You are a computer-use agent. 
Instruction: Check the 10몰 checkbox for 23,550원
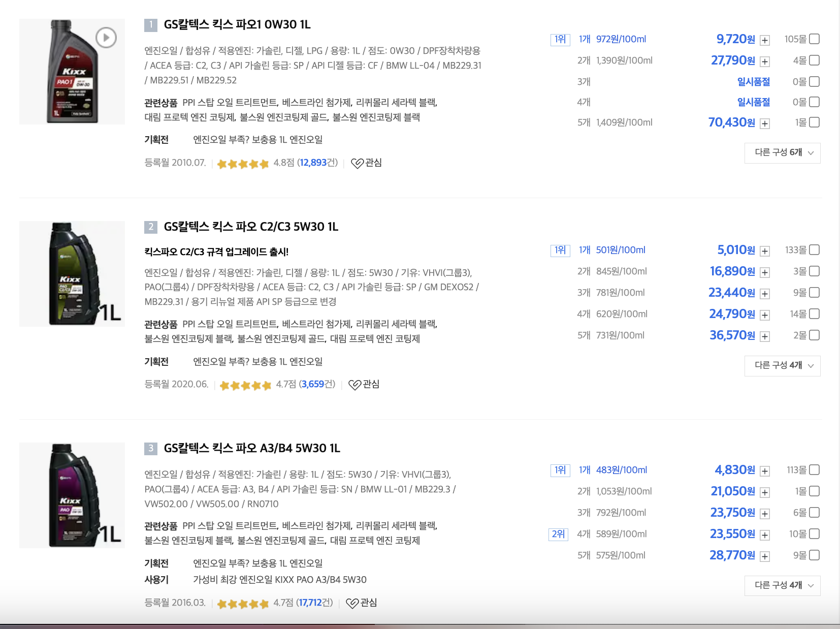click(x=814, y=533)
